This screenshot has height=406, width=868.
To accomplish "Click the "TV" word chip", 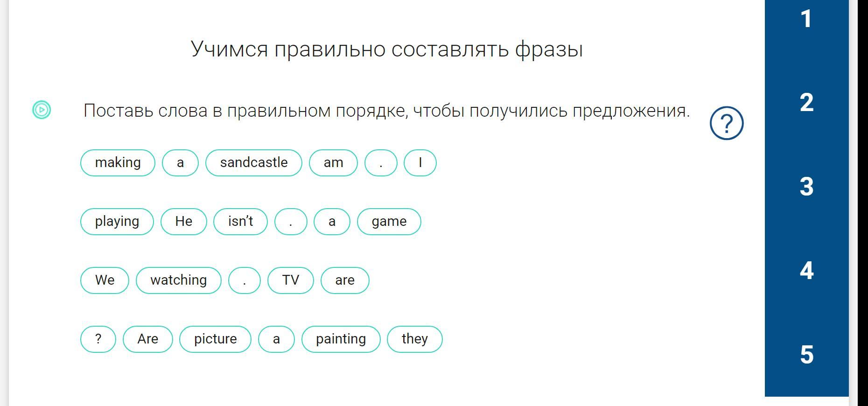I will [x=290, y=280].
